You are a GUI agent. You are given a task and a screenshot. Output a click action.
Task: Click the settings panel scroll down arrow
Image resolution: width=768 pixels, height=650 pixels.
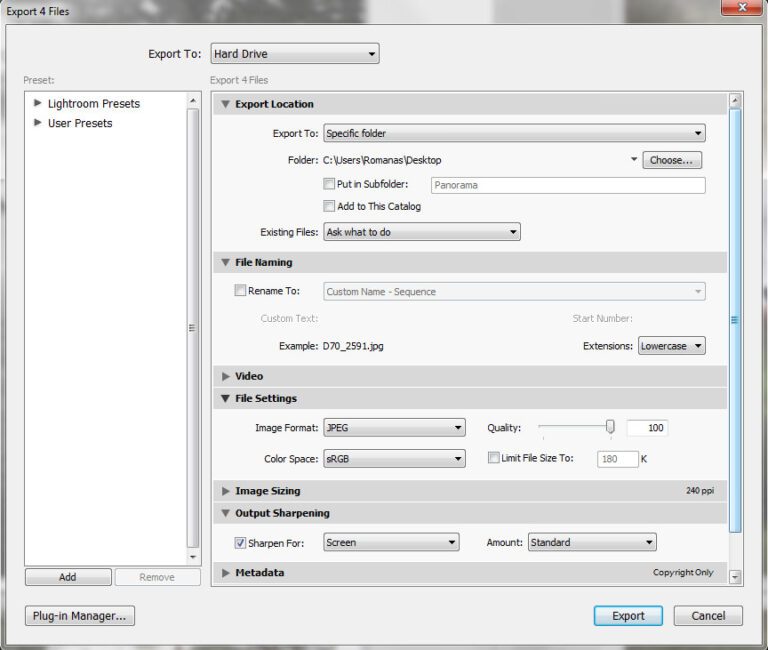[735, 577]
